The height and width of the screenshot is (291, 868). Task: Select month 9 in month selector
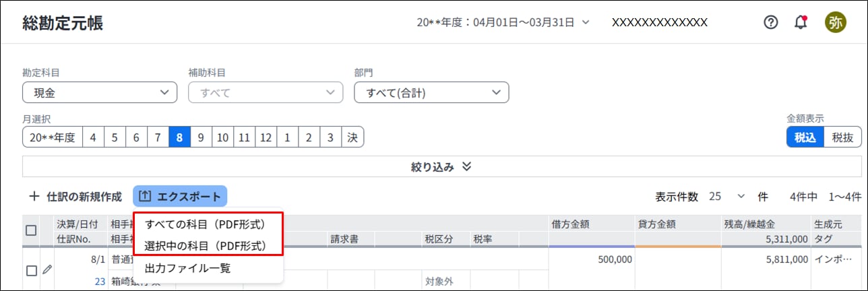[x=201, y=137]
